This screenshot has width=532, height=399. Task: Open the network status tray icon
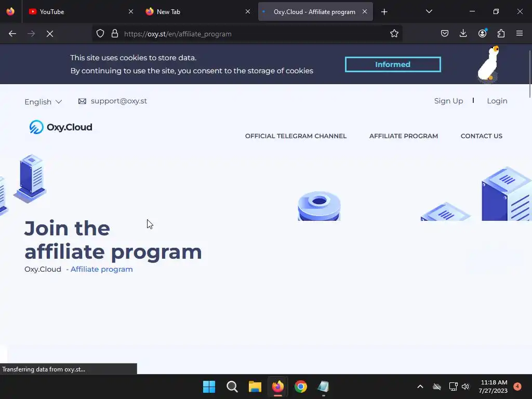[x=453, y=387]
